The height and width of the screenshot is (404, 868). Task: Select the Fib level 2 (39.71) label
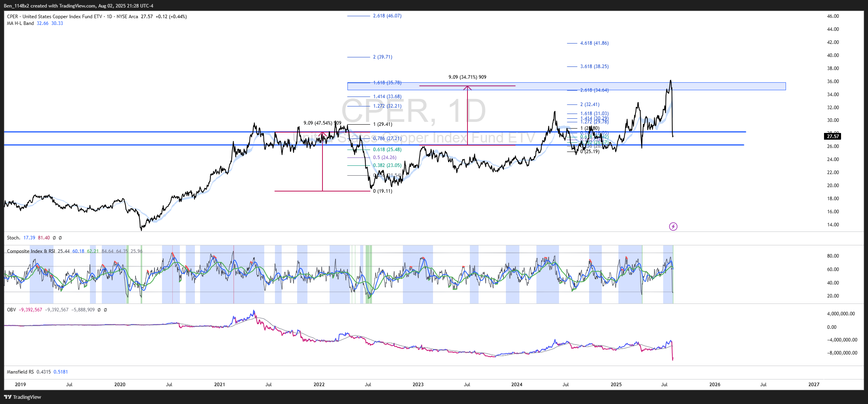382,57
